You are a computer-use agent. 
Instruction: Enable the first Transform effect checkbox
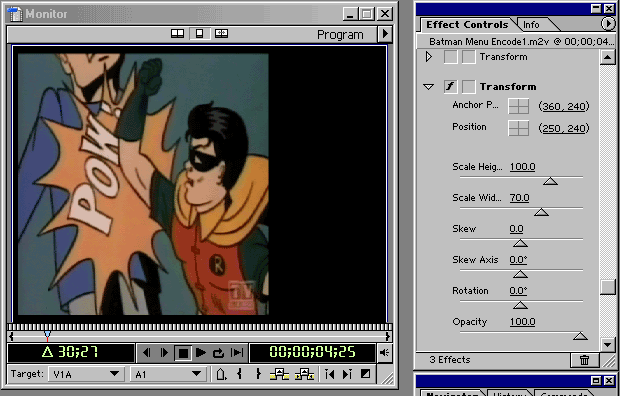pos(450,57)
